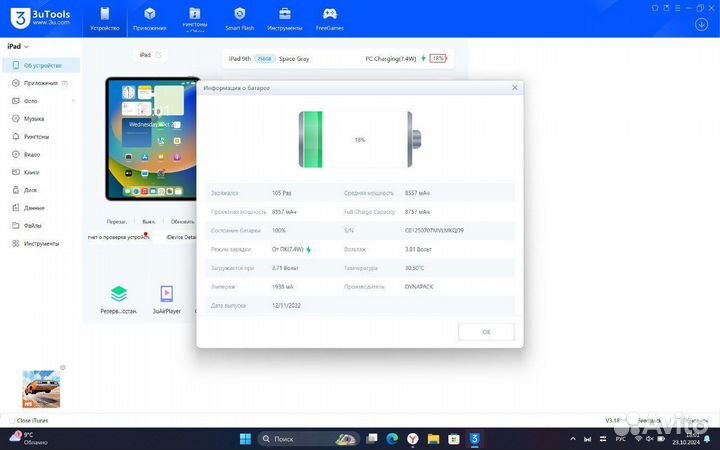Launch the 3uAirPlayer tool icon
The width and height of the screenshot is (720, 450).
167,294
